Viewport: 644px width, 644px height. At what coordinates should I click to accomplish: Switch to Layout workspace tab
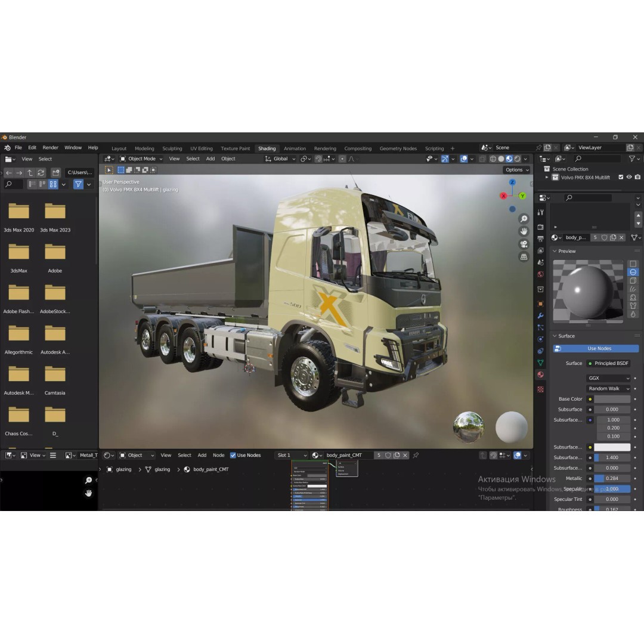click(x=119, y=148)
